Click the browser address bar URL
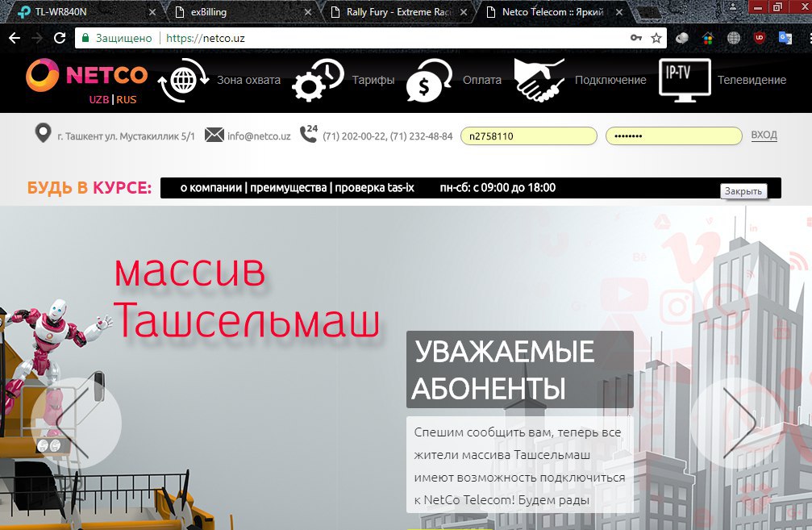The image size is (812, 530). pos(206,38)
